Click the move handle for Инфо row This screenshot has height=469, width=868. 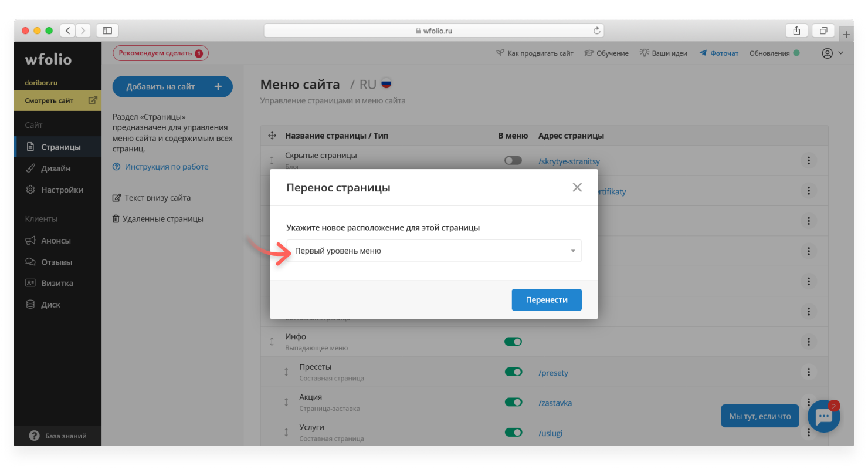272,341
